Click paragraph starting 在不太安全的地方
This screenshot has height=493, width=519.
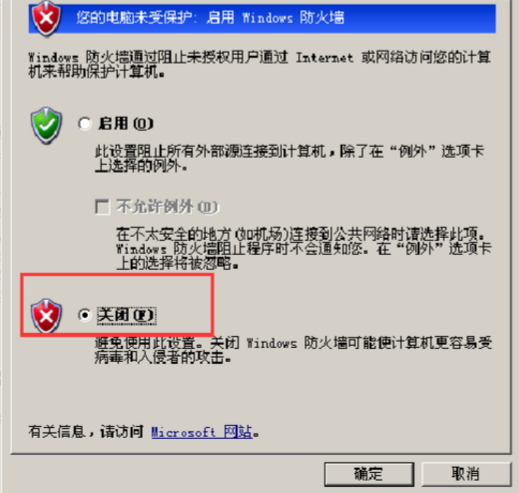click(x=303, y=249)
